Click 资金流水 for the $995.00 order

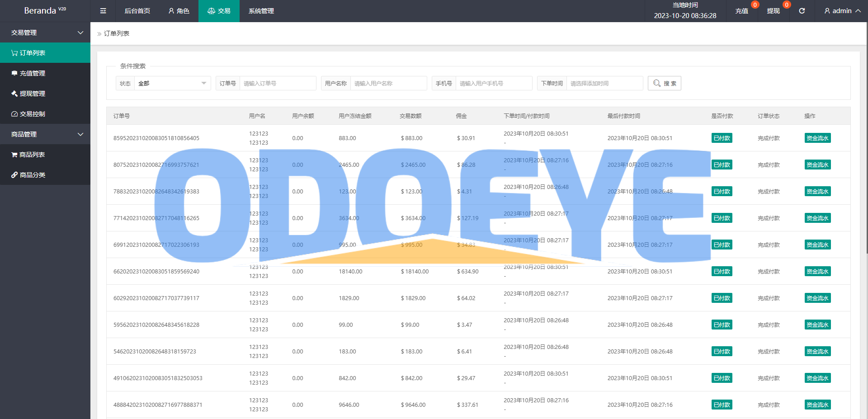pos(817,245)
